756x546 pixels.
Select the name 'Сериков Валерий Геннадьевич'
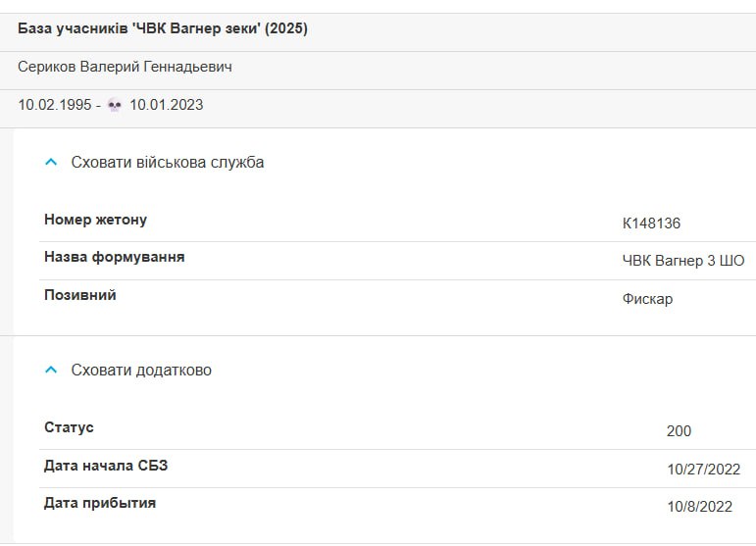(x=125, y=67)
